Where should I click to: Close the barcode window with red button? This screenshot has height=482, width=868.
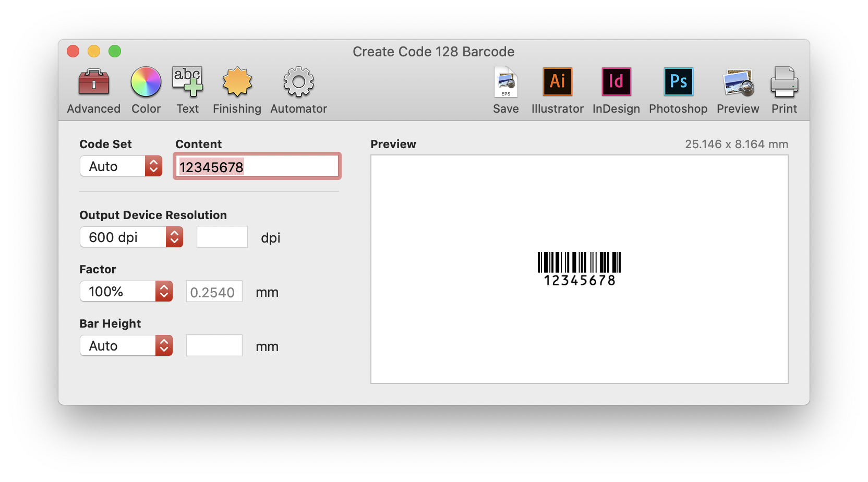click(x=73, y=51)
